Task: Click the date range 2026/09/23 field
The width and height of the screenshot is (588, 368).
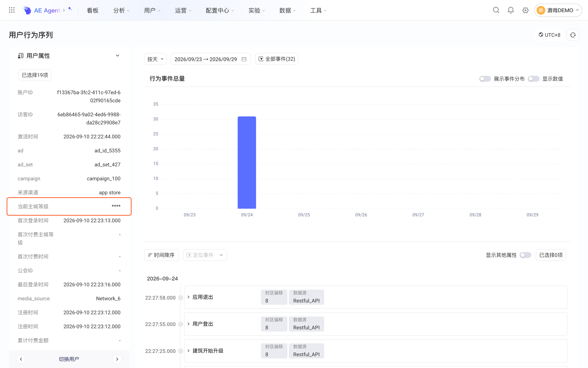Action: (x=210, y=59)
